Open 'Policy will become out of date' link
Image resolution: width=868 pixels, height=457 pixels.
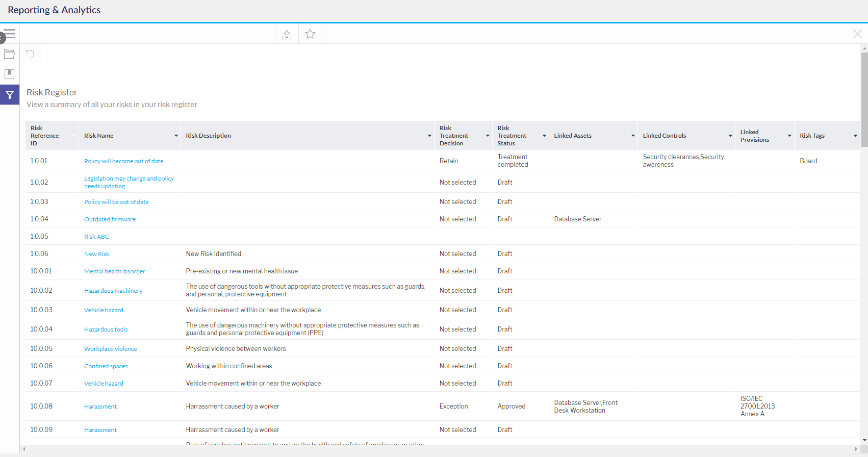(123, 161)
